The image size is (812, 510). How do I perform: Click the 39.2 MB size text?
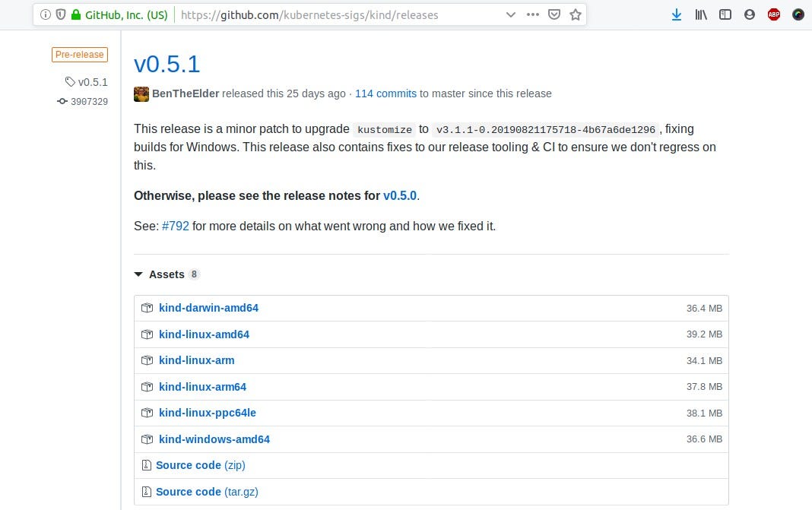(704, 334)
